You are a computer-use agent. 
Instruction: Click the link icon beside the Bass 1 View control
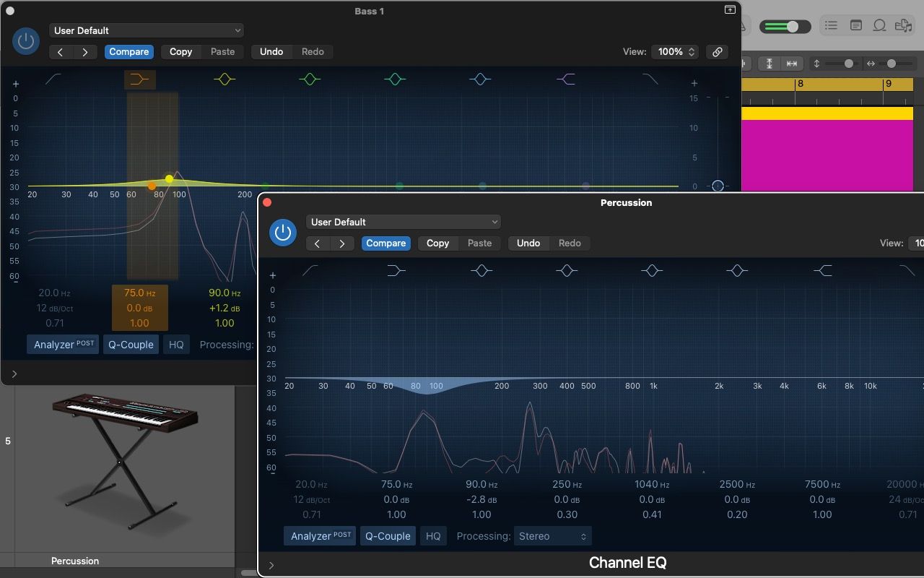point(717,52)
